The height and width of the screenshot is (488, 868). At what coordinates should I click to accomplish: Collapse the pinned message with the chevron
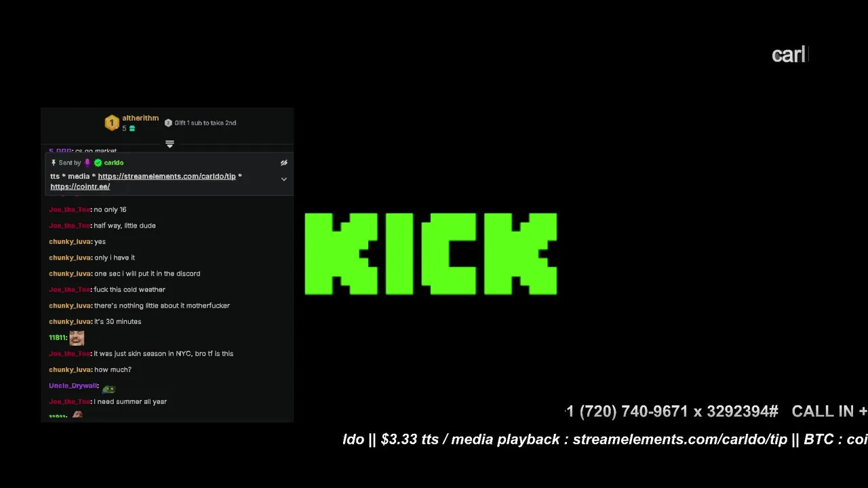point(284,180)
